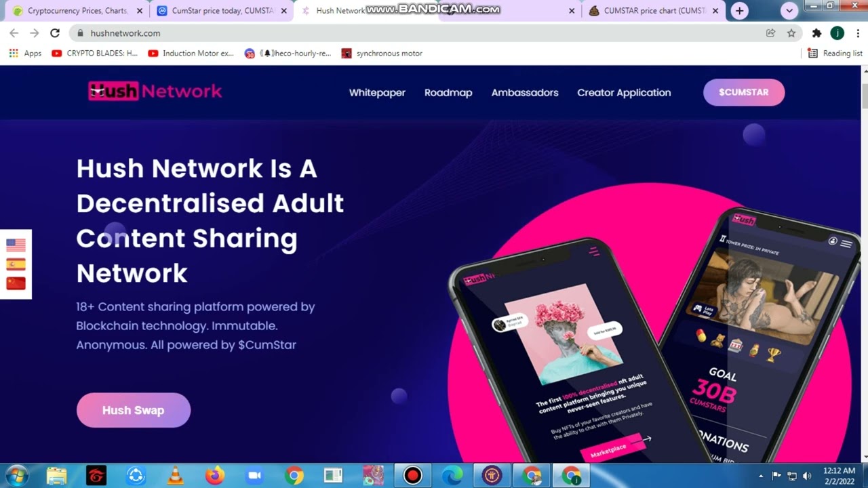Open Chrome tab search dropdown
This screenshot has height=488, width=868.
pyautogui.click(x=789, y=11)
